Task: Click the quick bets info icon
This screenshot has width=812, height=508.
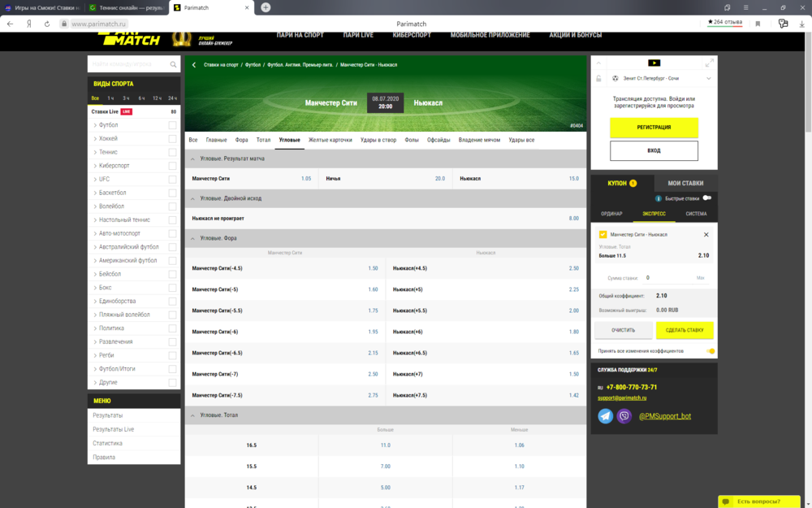Action: pyautogui.click(x=659, y=198)
